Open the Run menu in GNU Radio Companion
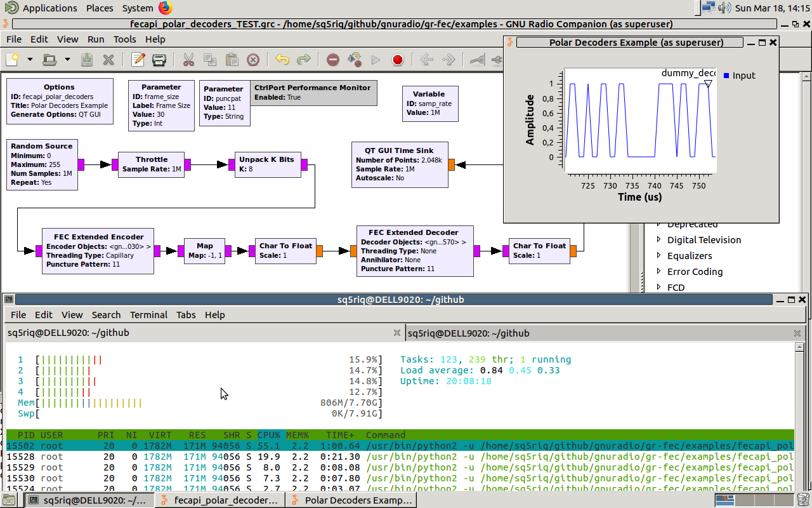Viewport: 812px width, 508px height. click(x=96, y=39)
